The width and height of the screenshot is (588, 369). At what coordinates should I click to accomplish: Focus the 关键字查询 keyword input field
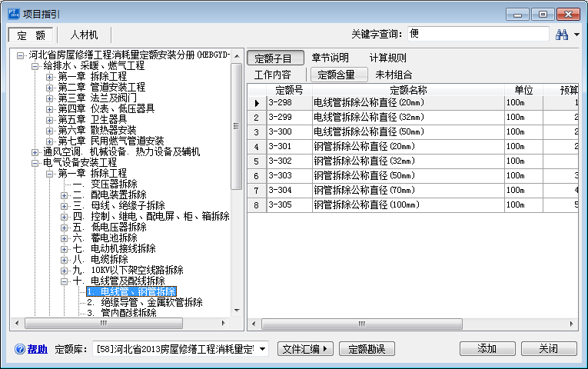coord(479,34)
